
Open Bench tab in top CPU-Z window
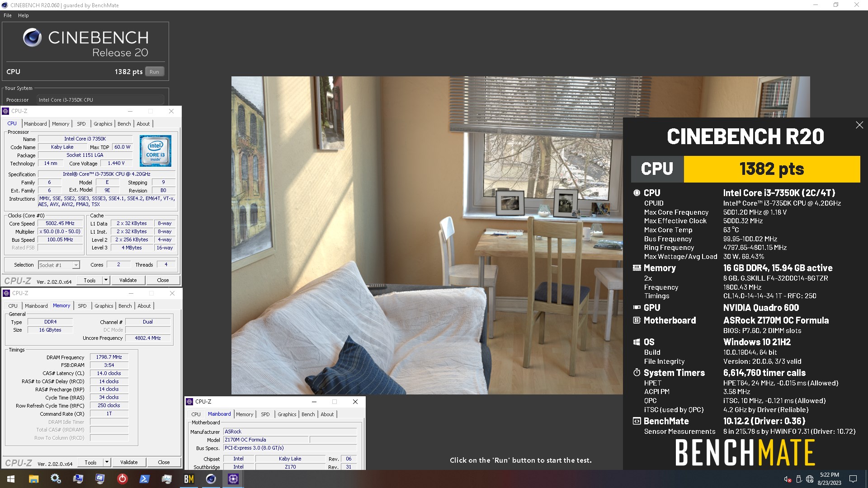(x=124, y=124)
